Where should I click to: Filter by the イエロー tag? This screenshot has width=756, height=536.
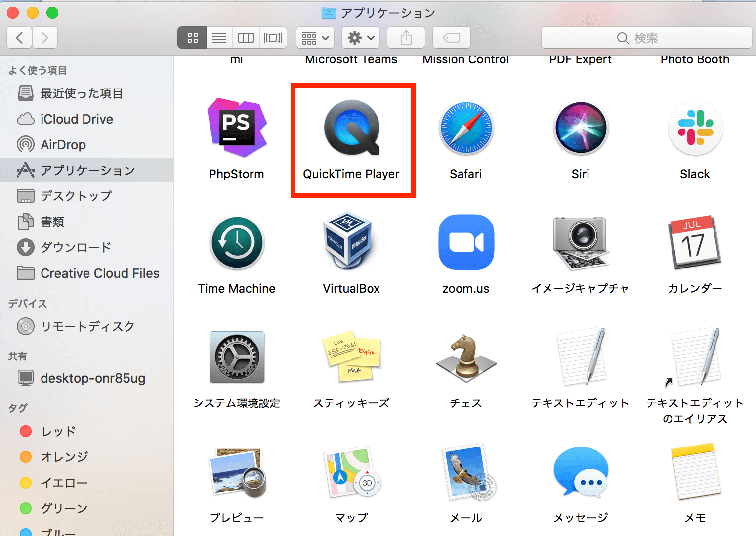pyautogui.click(x=86, y=483)
